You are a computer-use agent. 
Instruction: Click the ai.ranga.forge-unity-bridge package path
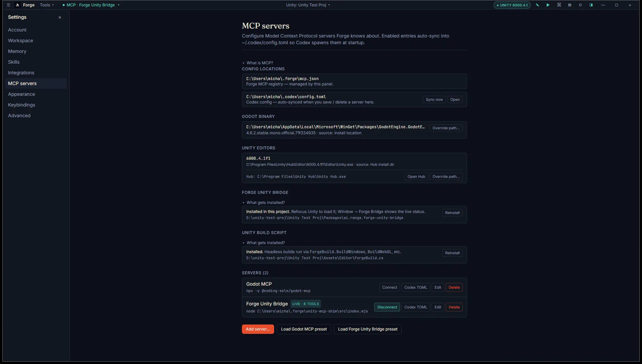click(x=325, y=218)
